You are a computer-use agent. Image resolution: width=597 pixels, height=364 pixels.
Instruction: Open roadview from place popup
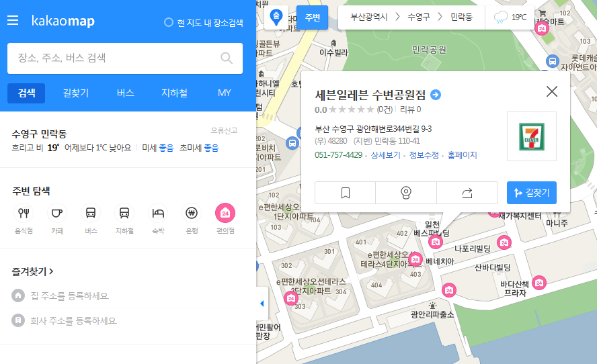tap(406, 193)
